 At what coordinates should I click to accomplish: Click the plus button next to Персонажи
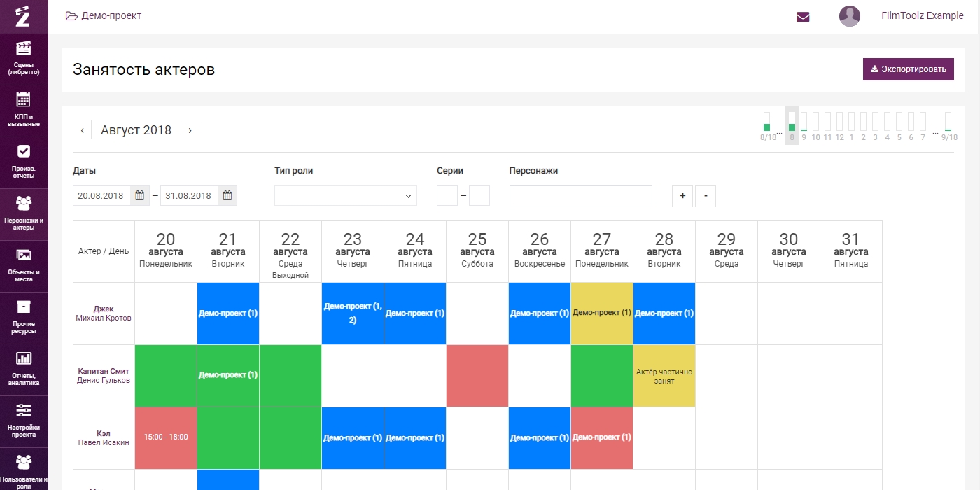point(682,196)
